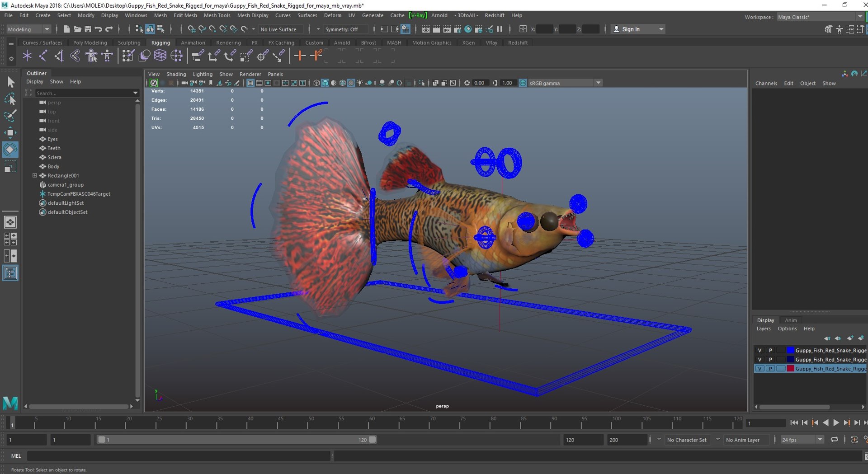Screen dimensions: 868x474
Task: Choose the Paint Selection brush tool
Action: pos(10,116)
